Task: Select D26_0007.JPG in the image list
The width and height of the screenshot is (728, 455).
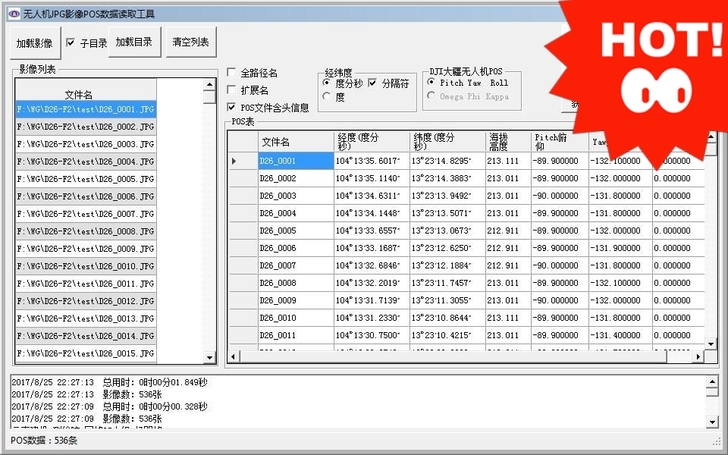Action: point(86,214)
